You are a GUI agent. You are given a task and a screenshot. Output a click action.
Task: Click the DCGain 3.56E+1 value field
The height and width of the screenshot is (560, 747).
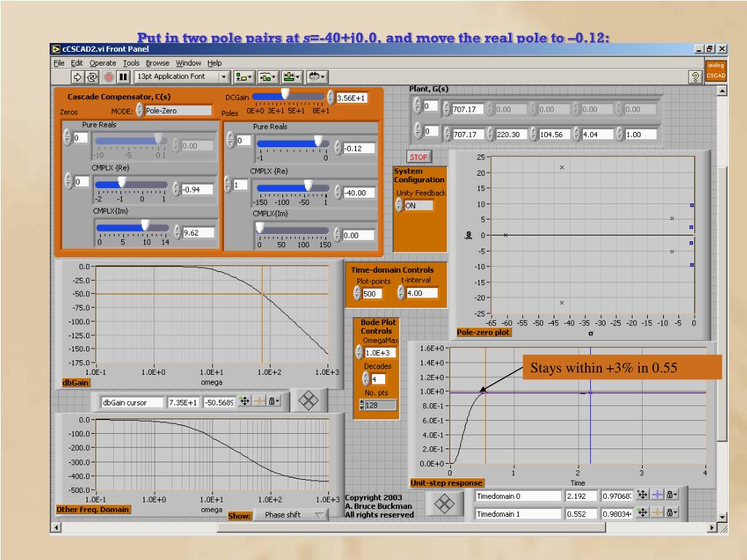[x=352, y=98]
